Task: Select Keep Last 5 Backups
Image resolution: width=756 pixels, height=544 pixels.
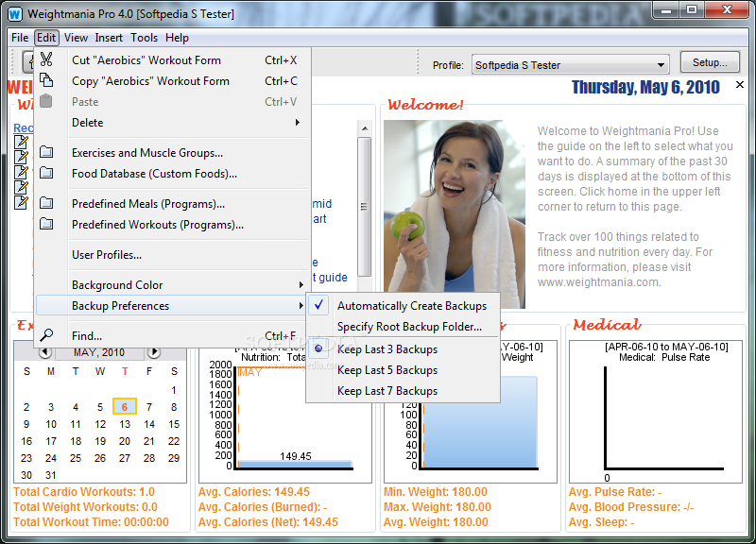Action: click(404, 369)
